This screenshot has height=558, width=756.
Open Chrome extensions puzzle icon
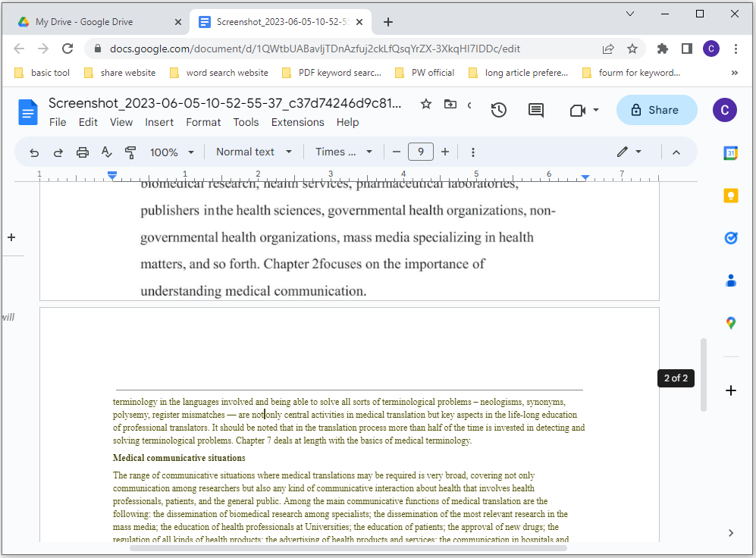[663, 49]
